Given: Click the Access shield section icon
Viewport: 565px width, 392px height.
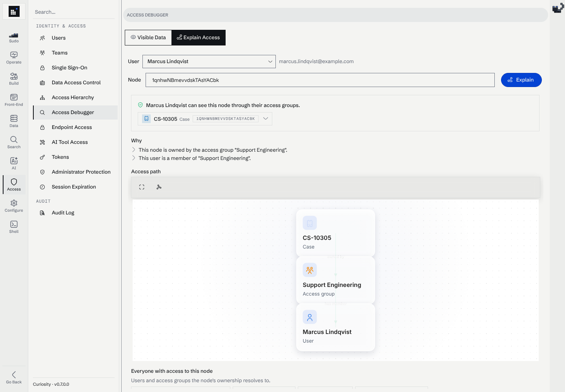Looking at the screenshot, I should [x=14, y=185].
